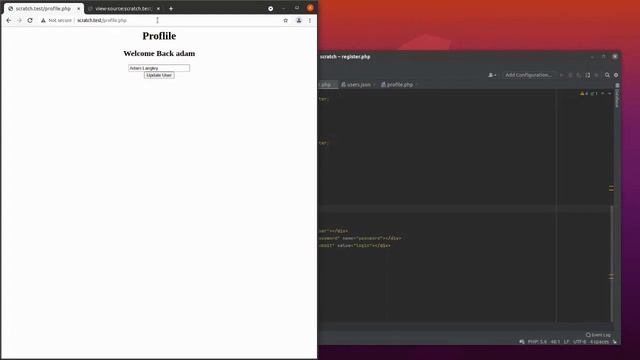Open the user account dropdown in the PhpStorm toolbar
640x360 pixels.
point(492,75)
